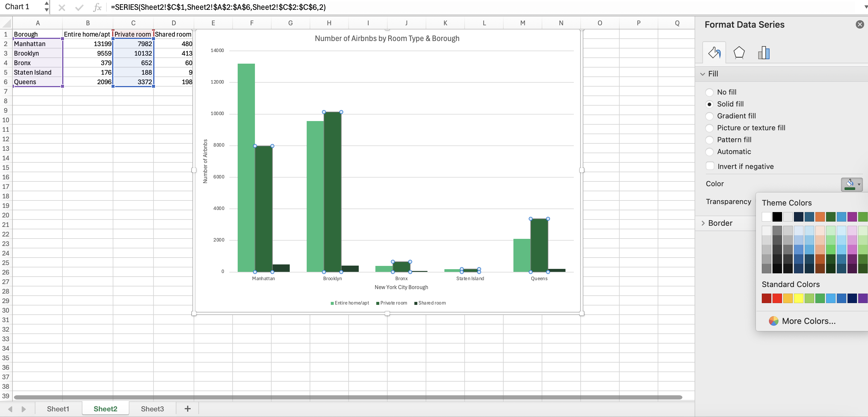
Task: Click the fx insert function icon
Action: (97, 7)
